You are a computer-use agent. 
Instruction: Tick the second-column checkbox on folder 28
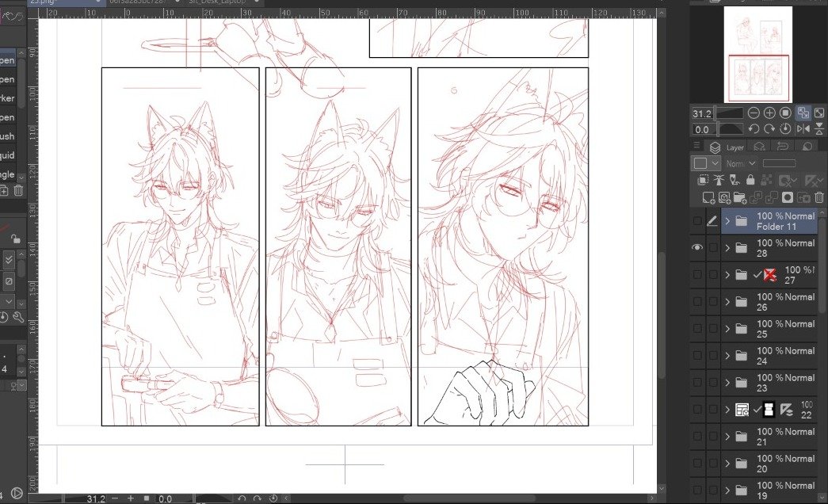[713, 248]
